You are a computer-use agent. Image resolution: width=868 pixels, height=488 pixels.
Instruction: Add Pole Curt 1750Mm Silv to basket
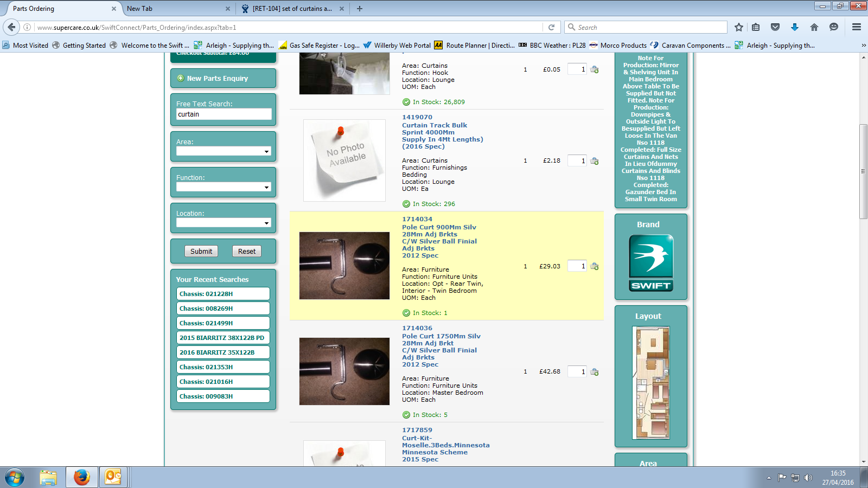(595, 372)
